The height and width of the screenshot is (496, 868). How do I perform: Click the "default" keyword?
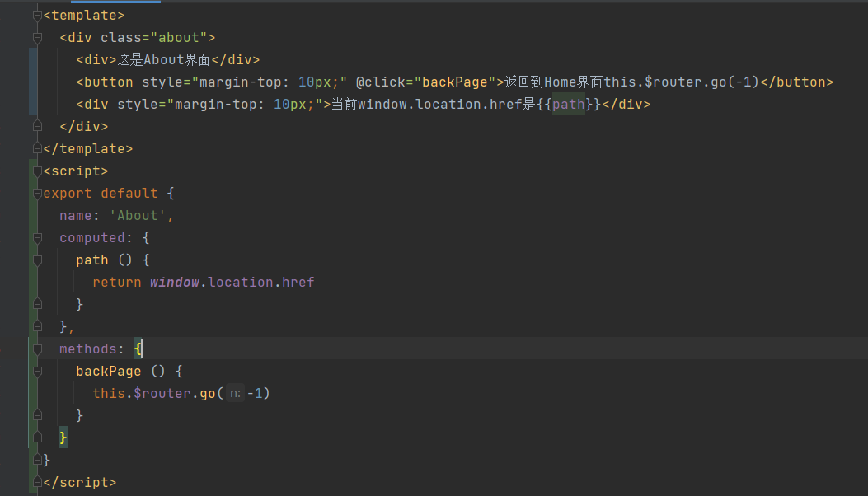pos(129,193)
